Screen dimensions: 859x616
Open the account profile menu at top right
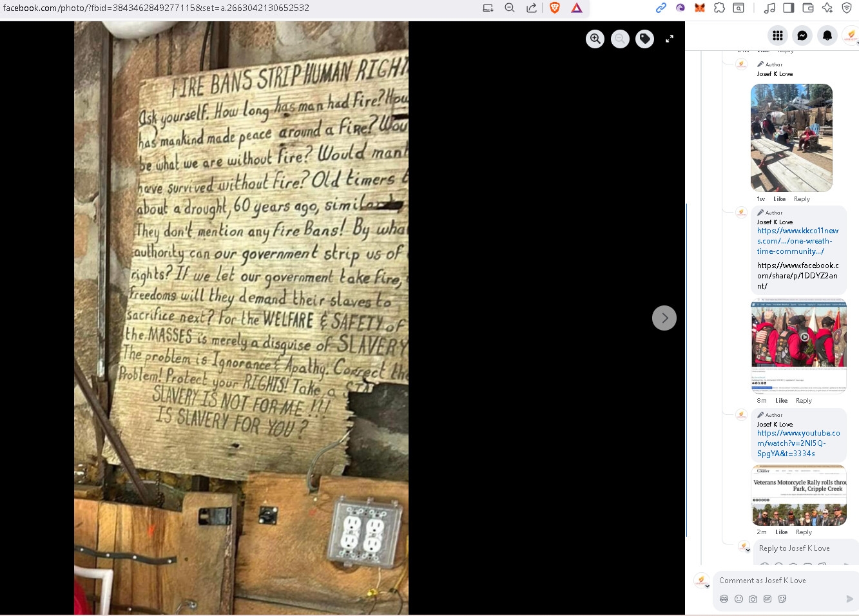point(851,36)
